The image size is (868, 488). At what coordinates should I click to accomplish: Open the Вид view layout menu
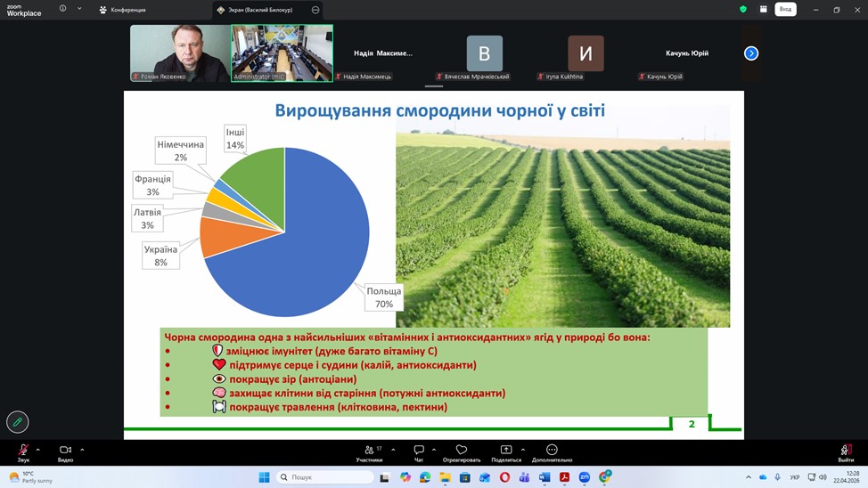[785, 9]
